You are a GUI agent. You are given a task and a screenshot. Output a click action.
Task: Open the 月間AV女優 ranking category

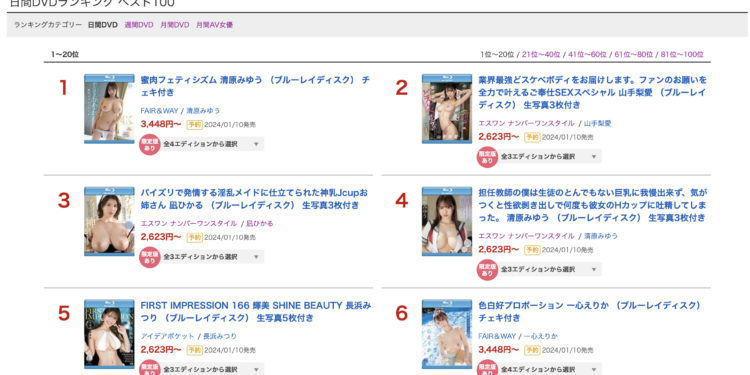[214, 25]
